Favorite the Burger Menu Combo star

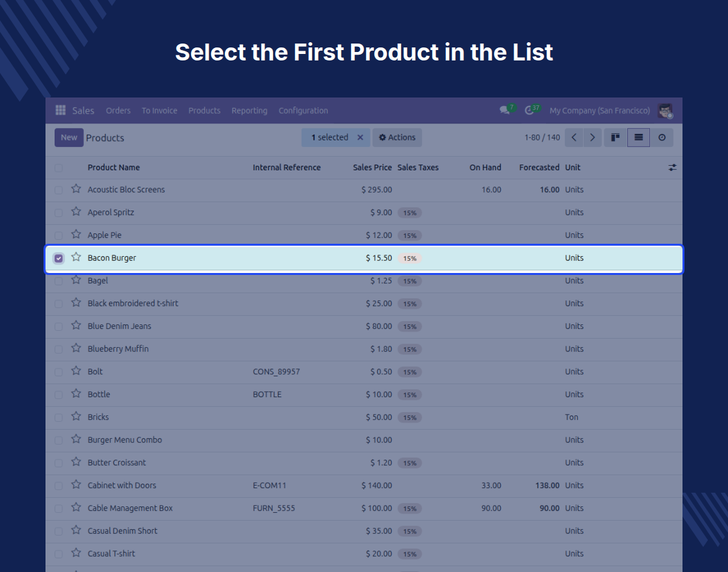tap(76, 439)
